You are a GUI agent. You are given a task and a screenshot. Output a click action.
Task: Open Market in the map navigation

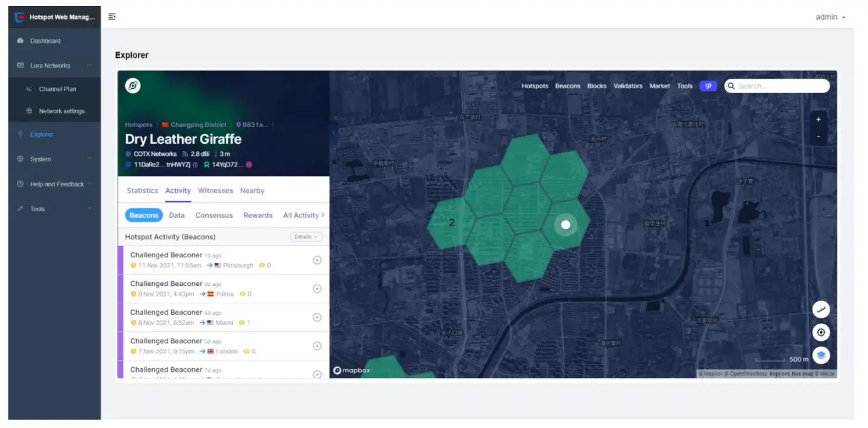point(659,86)
